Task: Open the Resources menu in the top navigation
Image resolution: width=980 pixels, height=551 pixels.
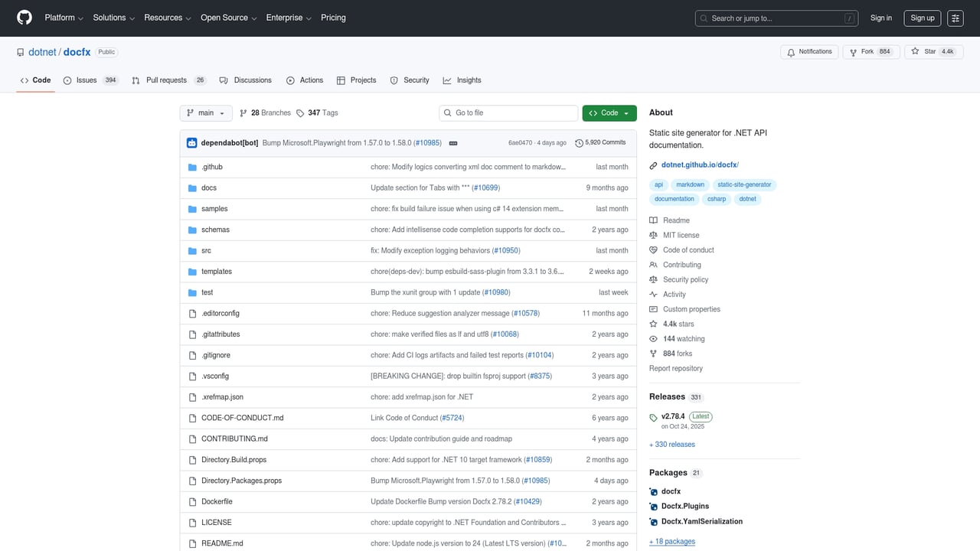Action: click(x=166, y=18)
